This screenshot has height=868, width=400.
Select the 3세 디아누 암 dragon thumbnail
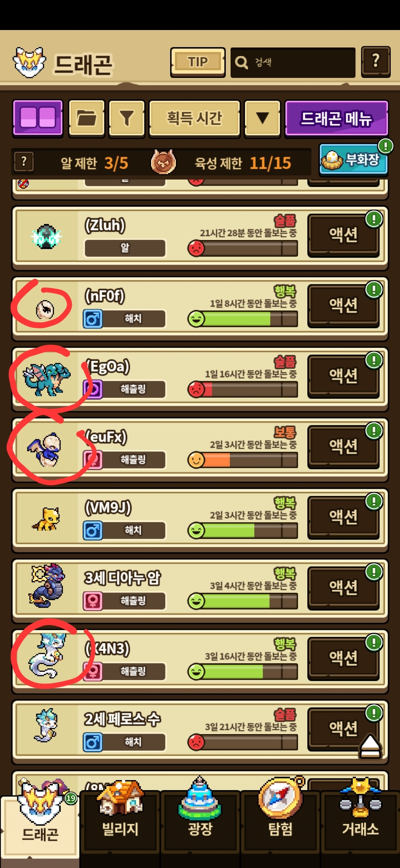(x=46, y=585)
